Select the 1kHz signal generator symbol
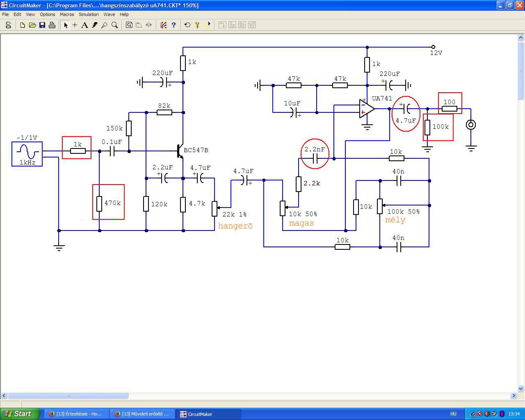The width and height of the screenshot is (525, 420). [x=27, y=154]
